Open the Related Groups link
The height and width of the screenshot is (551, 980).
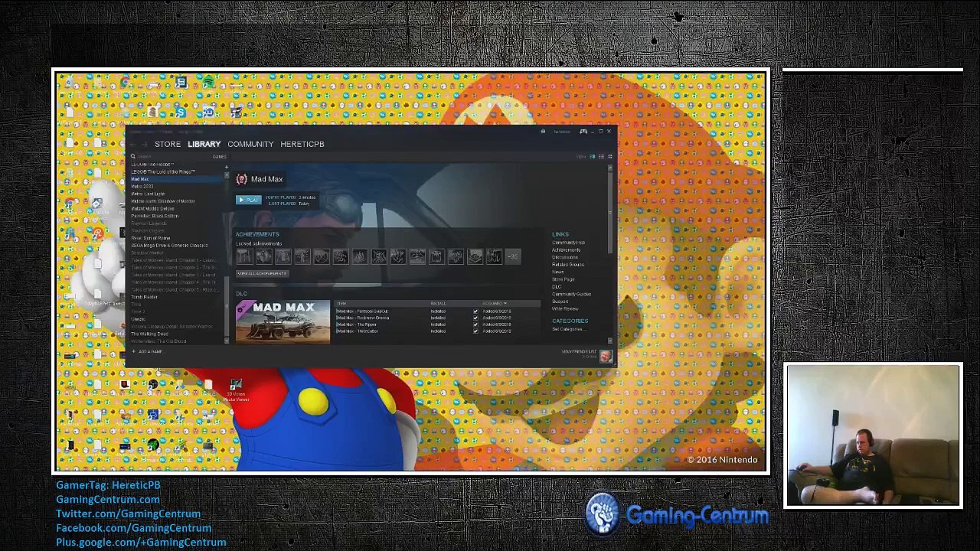click(x=568, y=265)
